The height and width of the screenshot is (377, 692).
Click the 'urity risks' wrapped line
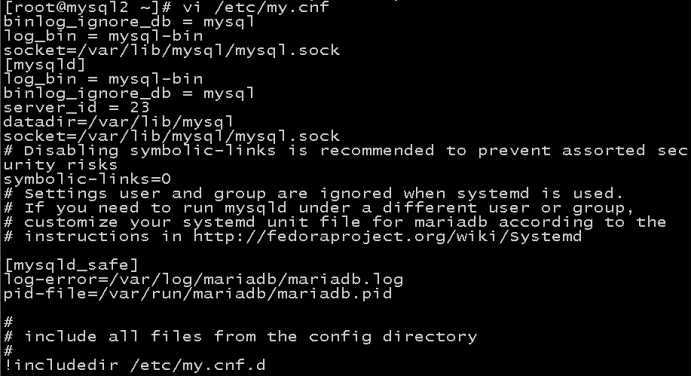pyautogui.click(x=60, y=165)
